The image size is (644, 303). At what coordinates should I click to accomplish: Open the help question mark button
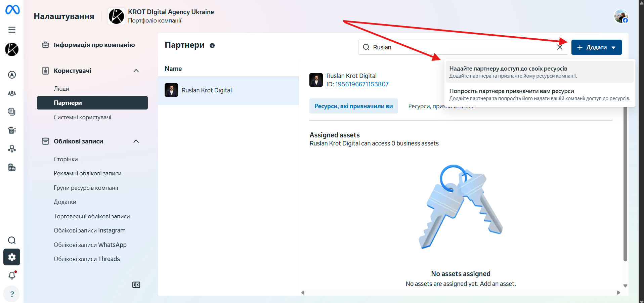click(x=12, y=294)
